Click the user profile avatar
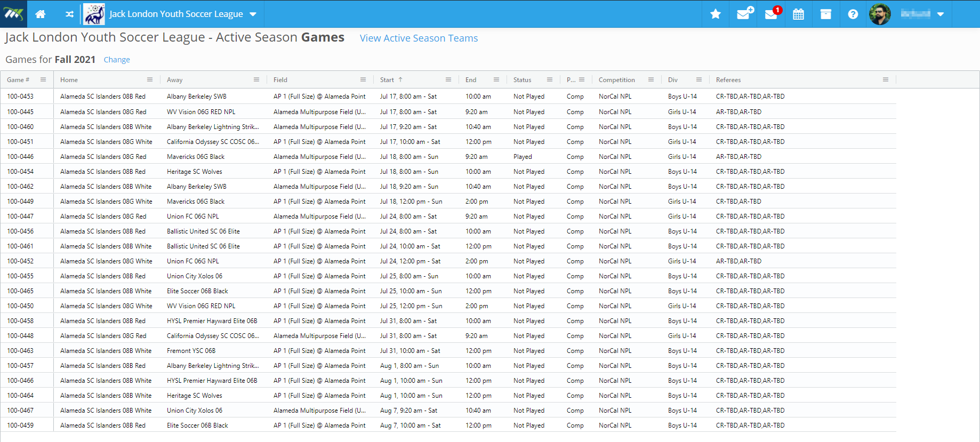The height and width of the screenshot is (442, 980). tap(880, 14)
